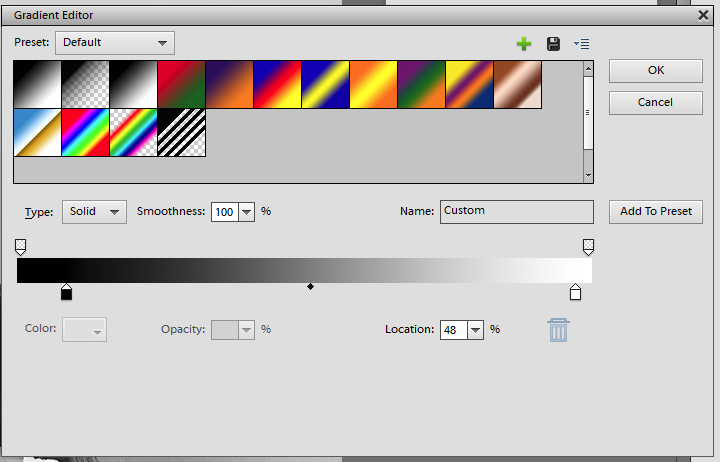This screenshot has height=462, width=720.
Task: Click the midpoint diamond below gradient bar
Action: [x=310, y=287]
